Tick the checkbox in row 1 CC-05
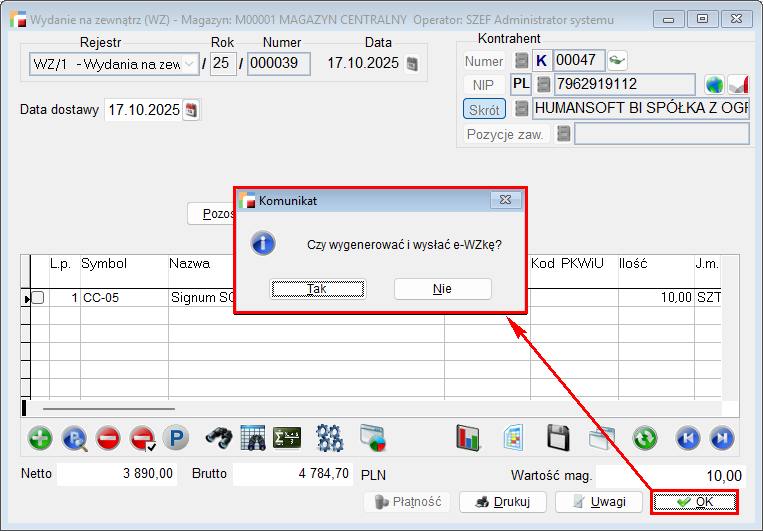The image size is (763, 531). point(37,297)
